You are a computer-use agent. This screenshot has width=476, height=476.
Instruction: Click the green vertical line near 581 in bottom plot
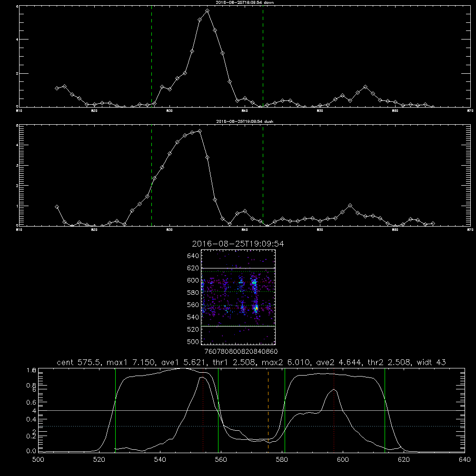pos(285,410)
